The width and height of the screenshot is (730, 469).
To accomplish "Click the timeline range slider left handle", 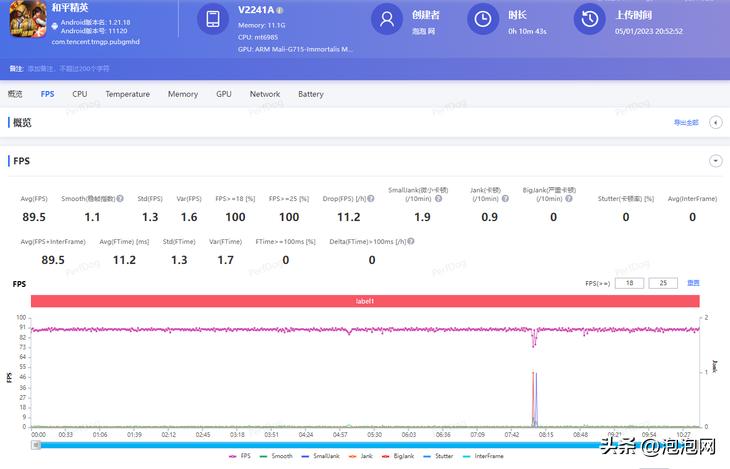I will coord(36,445).
